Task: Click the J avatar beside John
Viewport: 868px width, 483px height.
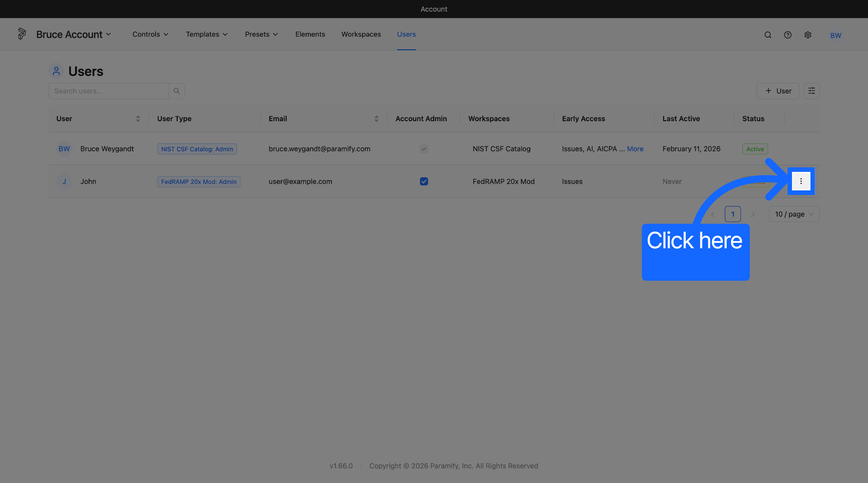Action: tap(64, 181)
